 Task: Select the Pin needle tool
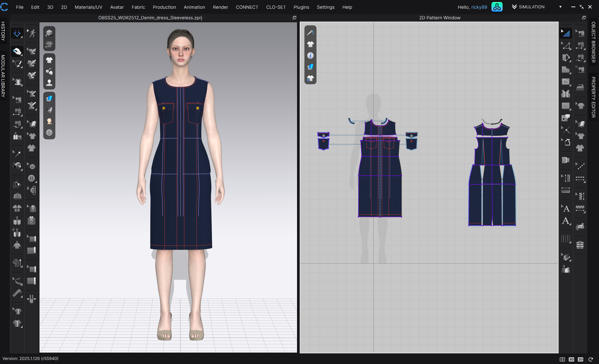(17, 154)
